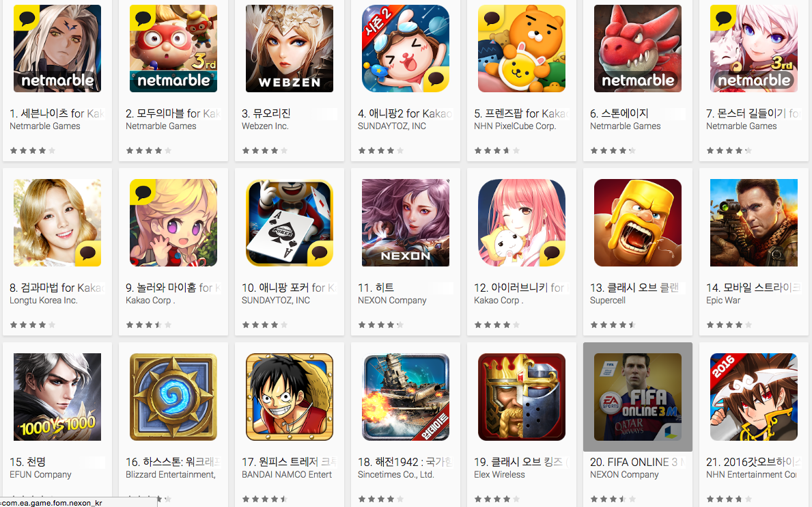
Task: Open the 검과마법 blonde woman thumbnail
Action: tap(57, 223)
